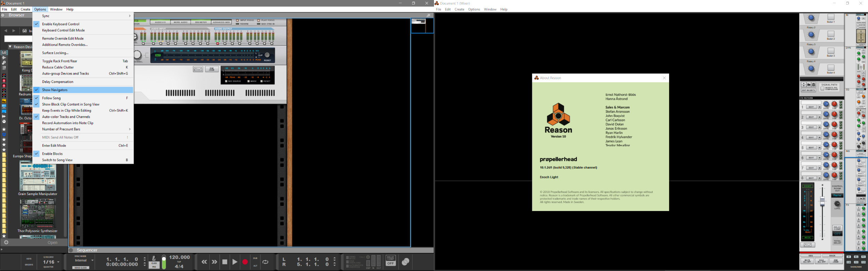The width and height of the screenshot is (868, 271).
Task: Click Toggle Rack Front/Rear
Action: (83, 61)
